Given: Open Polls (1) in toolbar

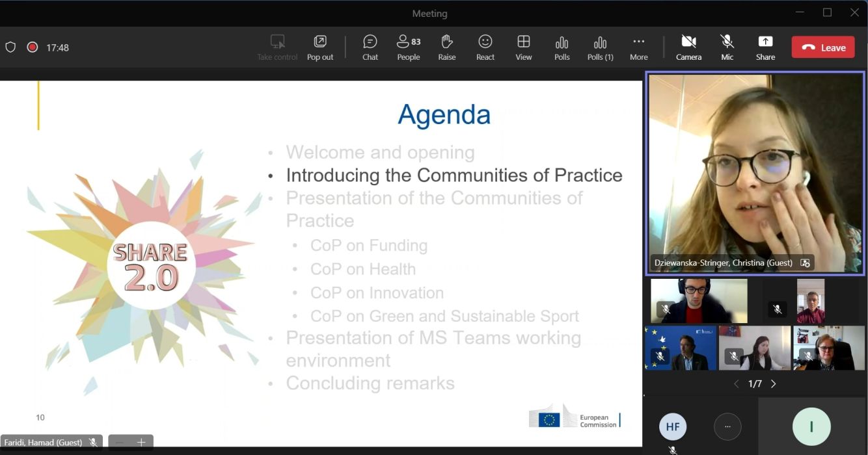Looking at the screenshot, I should (600, 47).
